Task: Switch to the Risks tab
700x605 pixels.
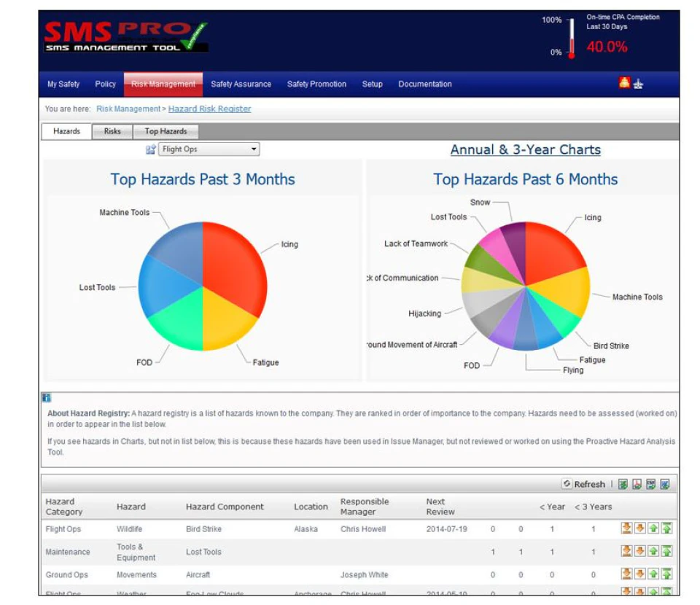Action: click(x=112, y=131)
